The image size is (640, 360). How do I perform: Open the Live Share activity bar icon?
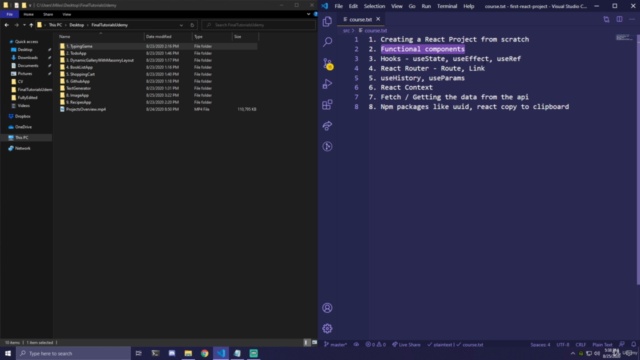327,126
